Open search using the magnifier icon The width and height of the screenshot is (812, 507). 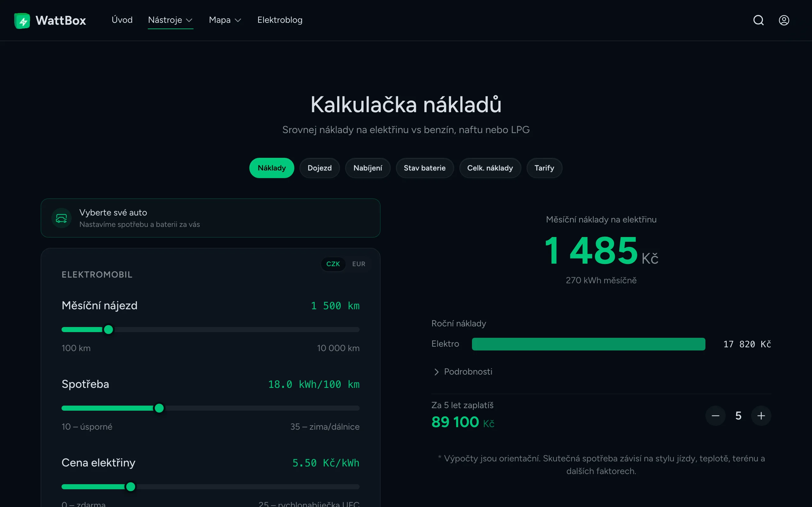pyautogui.click(x=759, y=20)
